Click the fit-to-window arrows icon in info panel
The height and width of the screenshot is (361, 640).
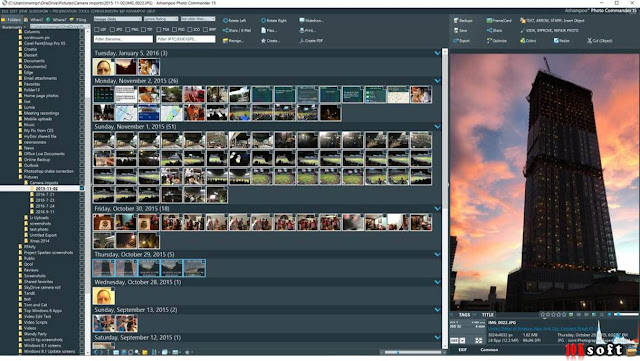479,340
